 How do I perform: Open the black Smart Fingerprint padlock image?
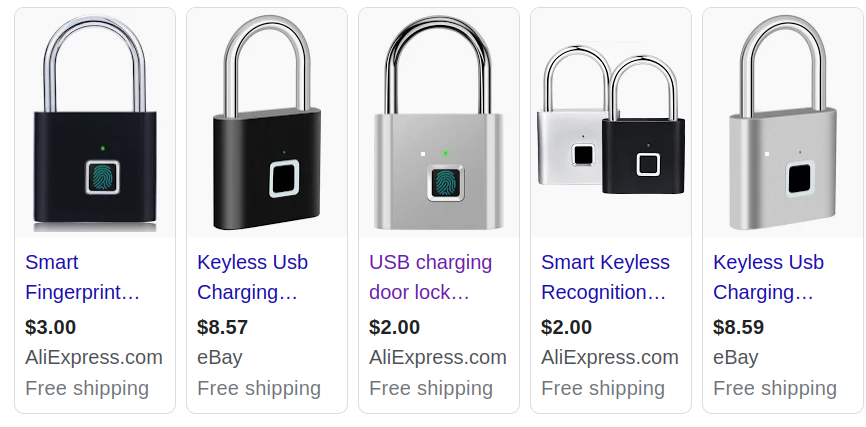(x=96, y=123)
